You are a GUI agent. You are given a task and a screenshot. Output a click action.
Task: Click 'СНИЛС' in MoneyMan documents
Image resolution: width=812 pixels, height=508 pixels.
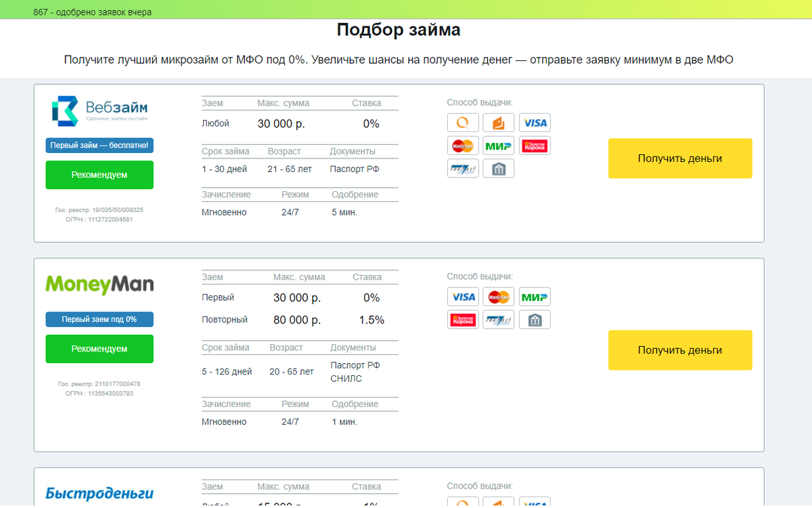(346, 379)
